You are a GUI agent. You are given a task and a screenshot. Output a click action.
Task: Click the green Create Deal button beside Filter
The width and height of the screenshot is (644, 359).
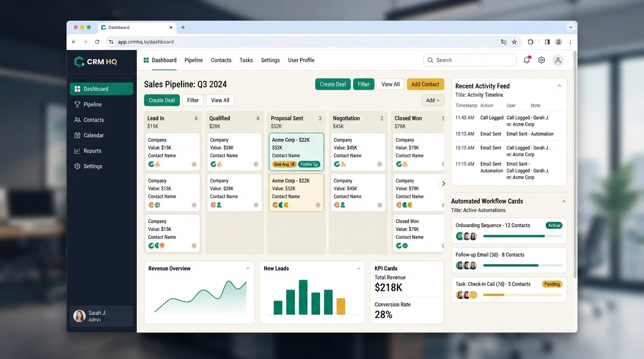pyautogui.click(x=333, y=84)
